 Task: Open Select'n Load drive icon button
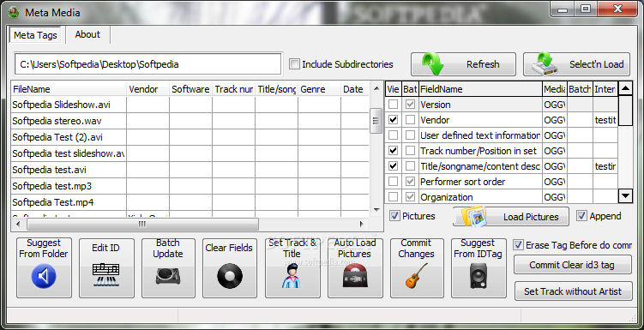tap(576, 64)
